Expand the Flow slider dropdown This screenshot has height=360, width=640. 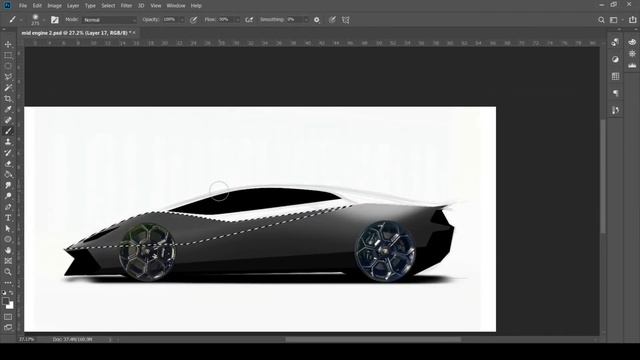(x=238, y=20)
